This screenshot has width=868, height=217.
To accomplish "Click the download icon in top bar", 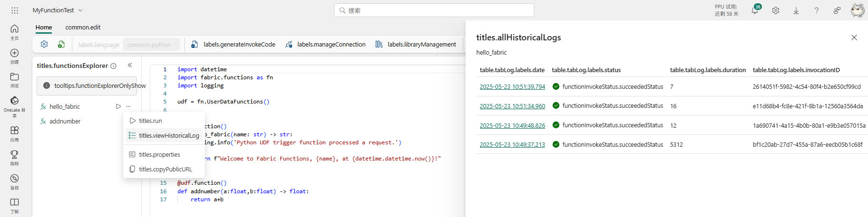I will tap(796, 10).
